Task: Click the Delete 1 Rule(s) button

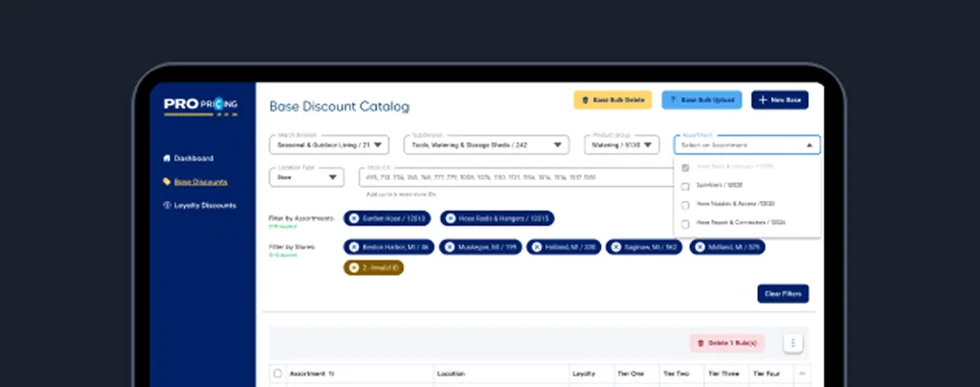Action: coord(727,343)
